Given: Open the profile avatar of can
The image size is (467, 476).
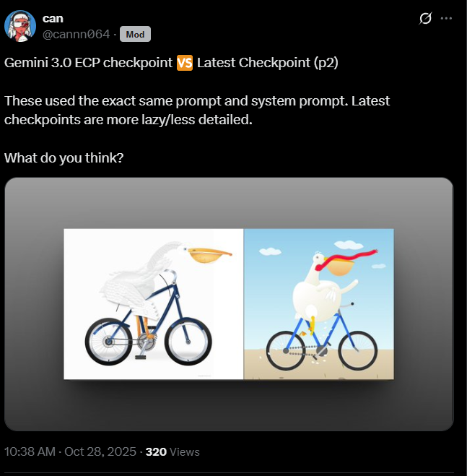Looking at the screenshot, I should tap(20, 26).
